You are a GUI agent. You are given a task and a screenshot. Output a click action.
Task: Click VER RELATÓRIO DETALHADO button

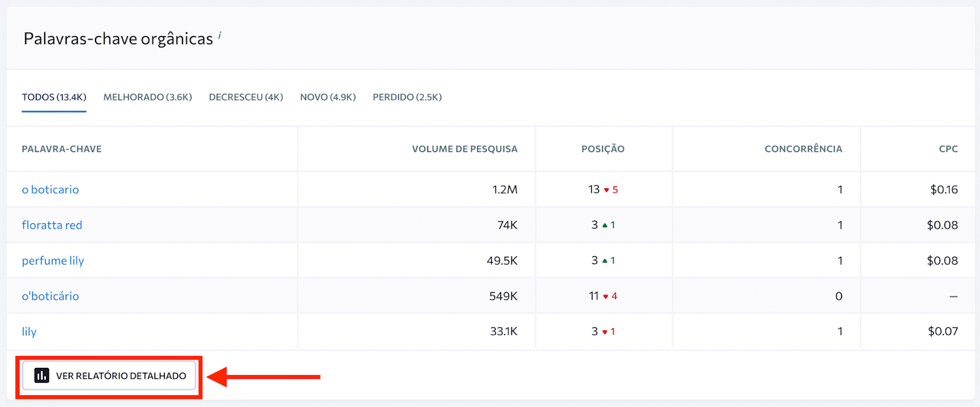(x=109, y=376)
